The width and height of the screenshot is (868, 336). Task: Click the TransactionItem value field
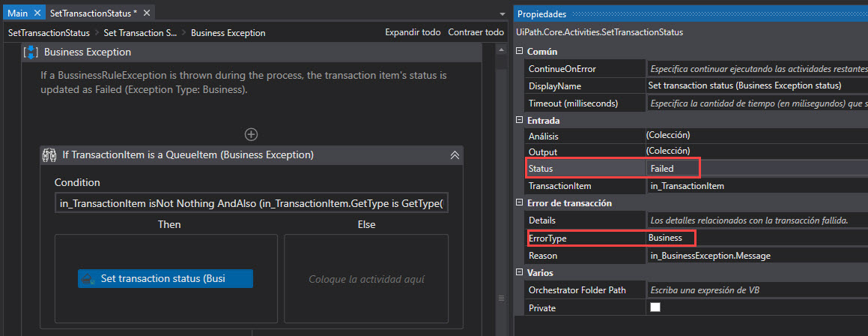pos(756,186)
